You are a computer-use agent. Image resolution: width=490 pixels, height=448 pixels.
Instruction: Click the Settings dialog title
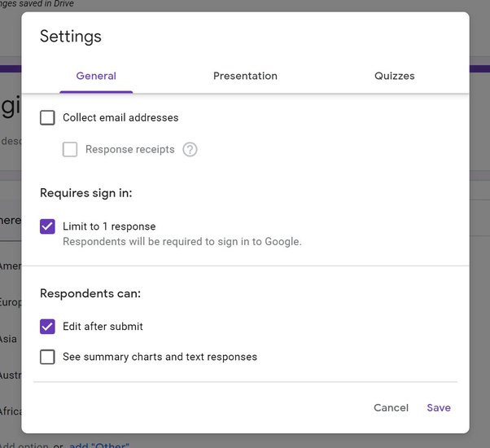[71, 37]
